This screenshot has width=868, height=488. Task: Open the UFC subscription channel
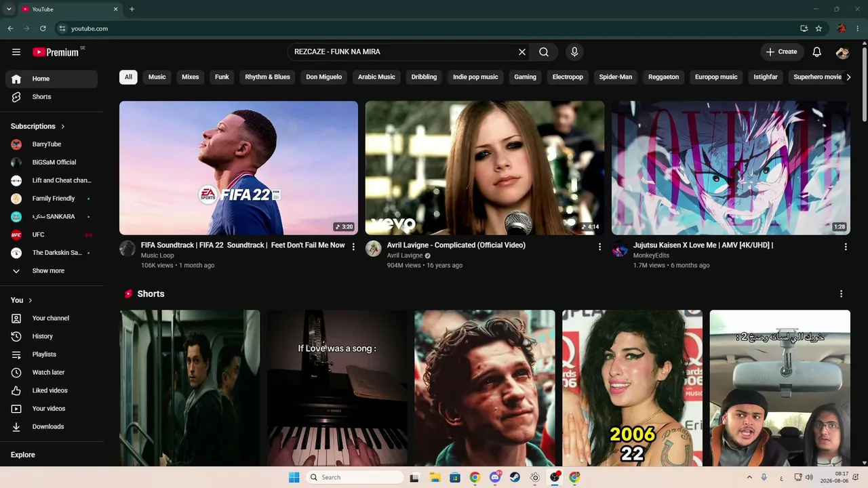click(x=52, y=235)
